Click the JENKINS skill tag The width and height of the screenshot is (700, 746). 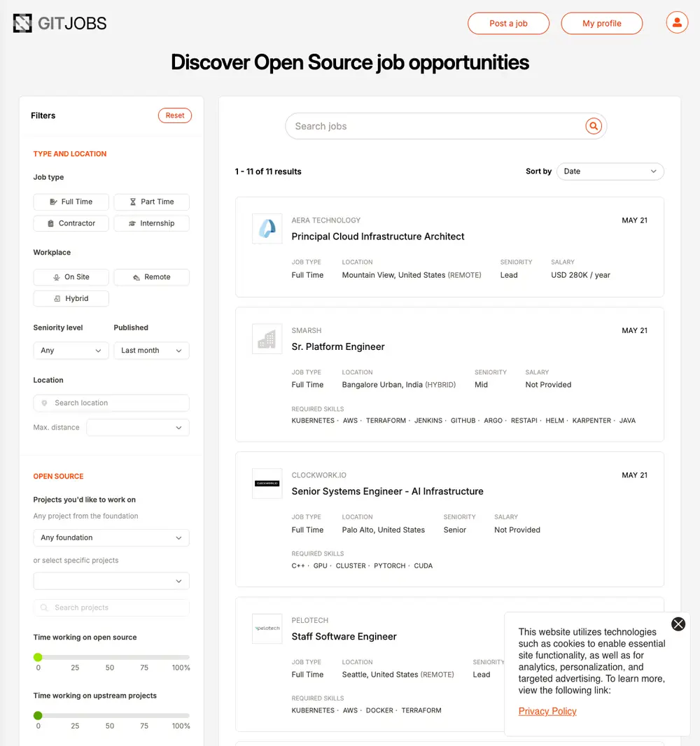tap(428, 421)
